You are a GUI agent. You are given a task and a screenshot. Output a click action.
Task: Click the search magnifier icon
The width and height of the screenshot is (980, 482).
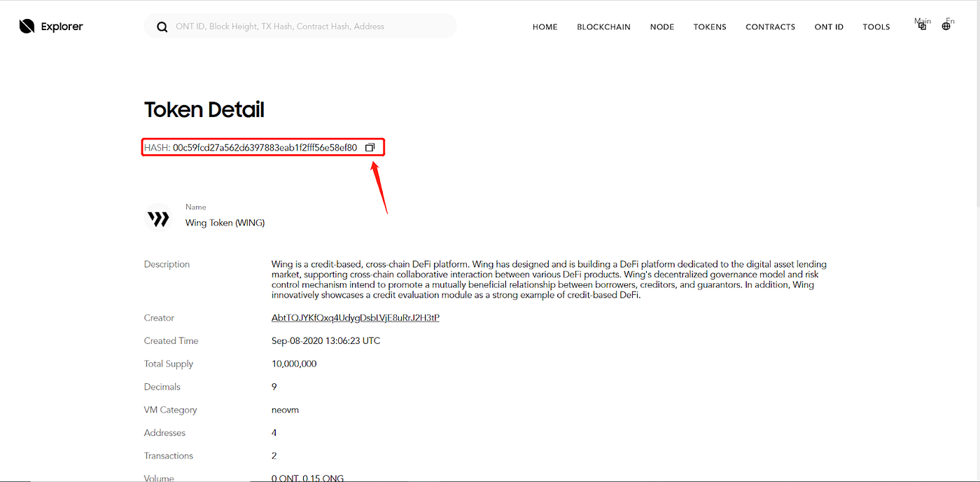162,26
